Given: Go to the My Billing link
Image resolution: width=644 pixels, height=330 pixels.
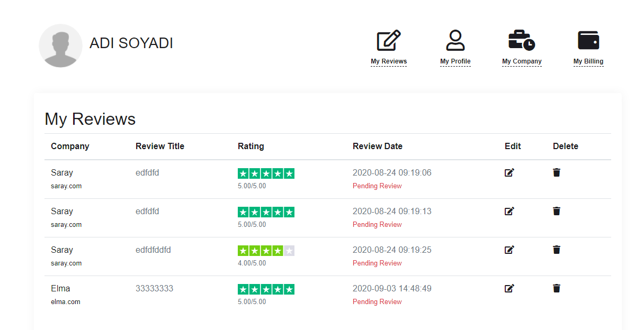Looking at the screenshot, I should 588,61.
